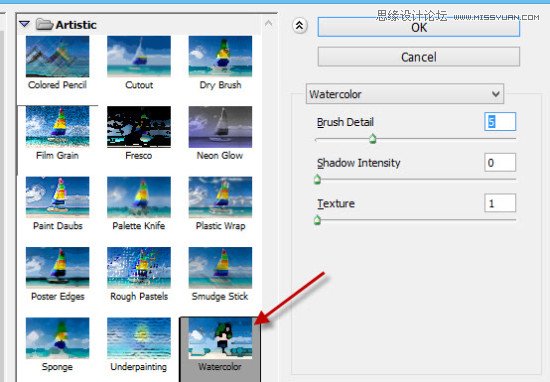Click the scroll-up arrow of filter list
550x382 pixels.
tap(269, 24)
